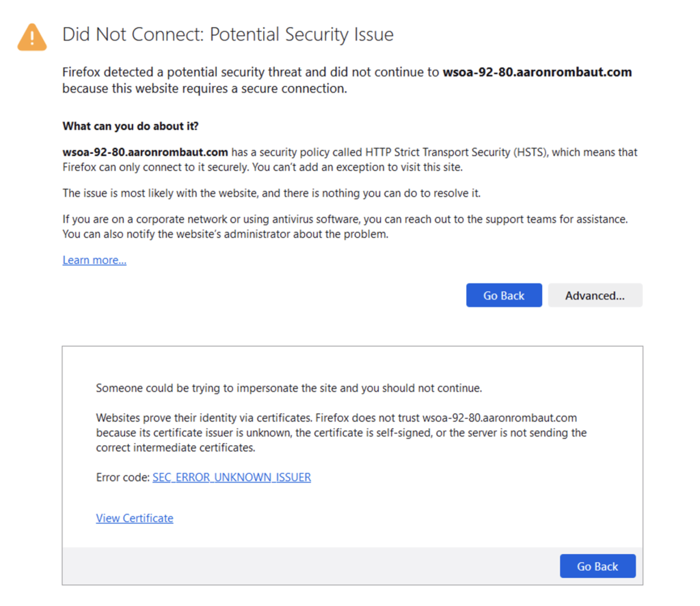700x606 pixels.
Task: Click the bold domain name in the first paragraph
Action: tap(537, 72)
